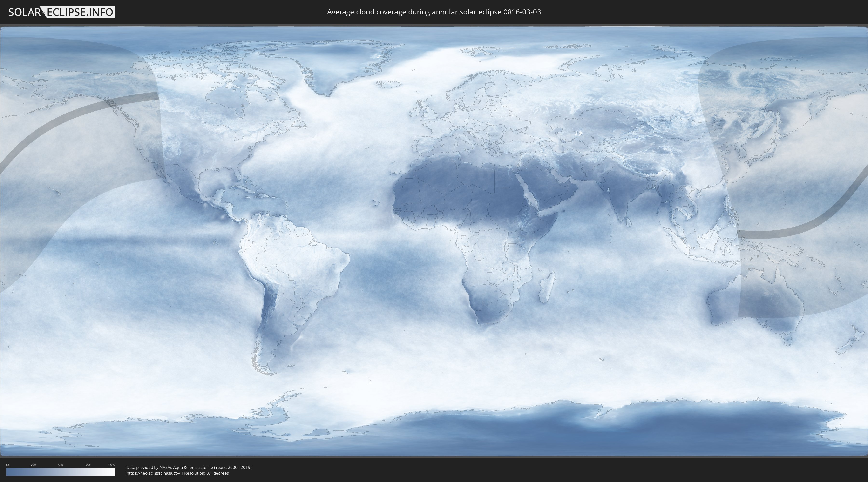Image resolution: width=868 pixels, height=482 pixels.
Task: Click the 0% legend label
Action: 8,465
